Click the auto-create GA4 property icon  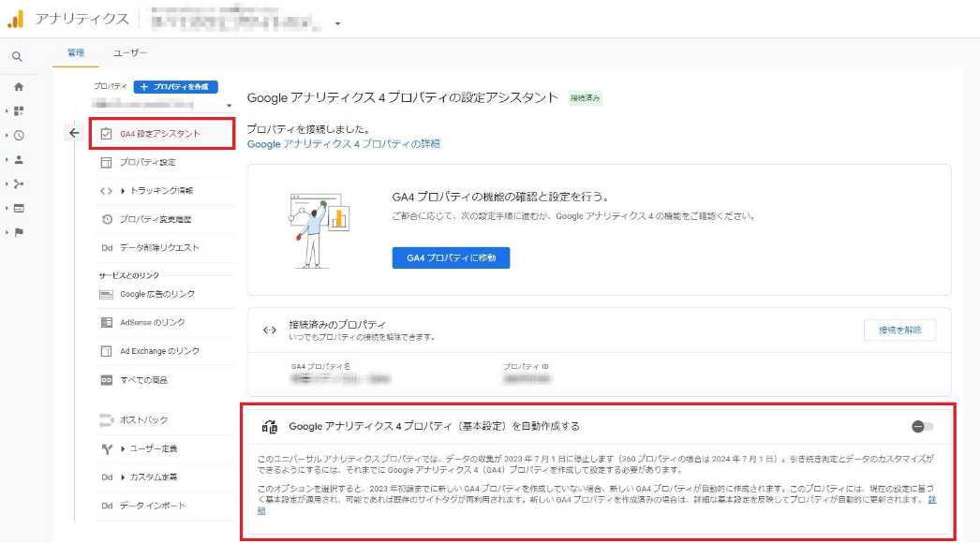[270, 427]
